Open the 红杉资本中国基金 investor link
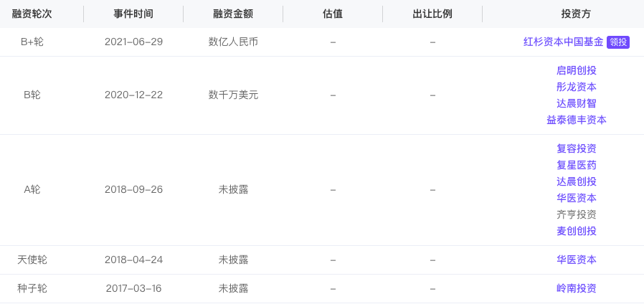Viewport: 644px width, 304px height. [564, 42]
